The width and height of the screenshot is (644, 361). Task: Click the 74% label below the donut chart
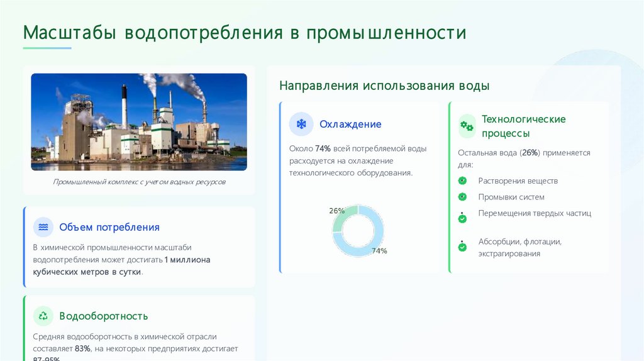point(379,250)
